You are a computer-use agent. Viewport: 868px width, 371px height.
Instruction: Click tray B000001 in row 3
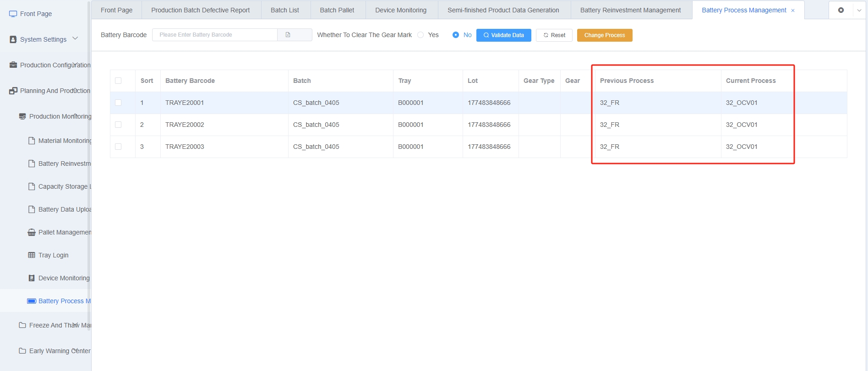click(411, 147)
